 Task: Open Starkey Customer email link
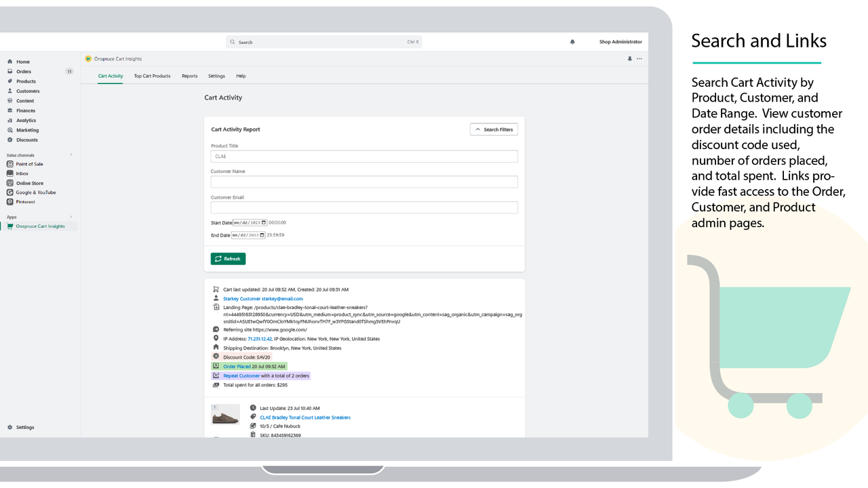(263, 299)
